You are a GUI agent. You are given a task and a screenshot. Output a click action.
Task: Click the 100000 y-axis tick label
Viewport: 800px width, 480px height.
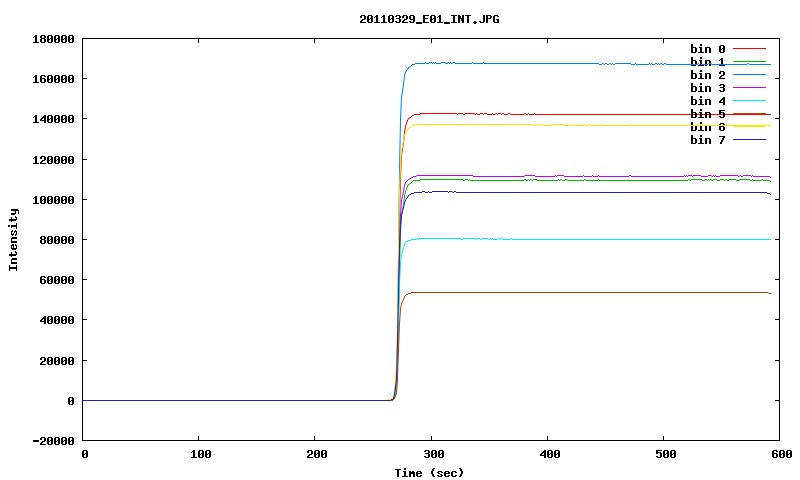tap(54, 200)
